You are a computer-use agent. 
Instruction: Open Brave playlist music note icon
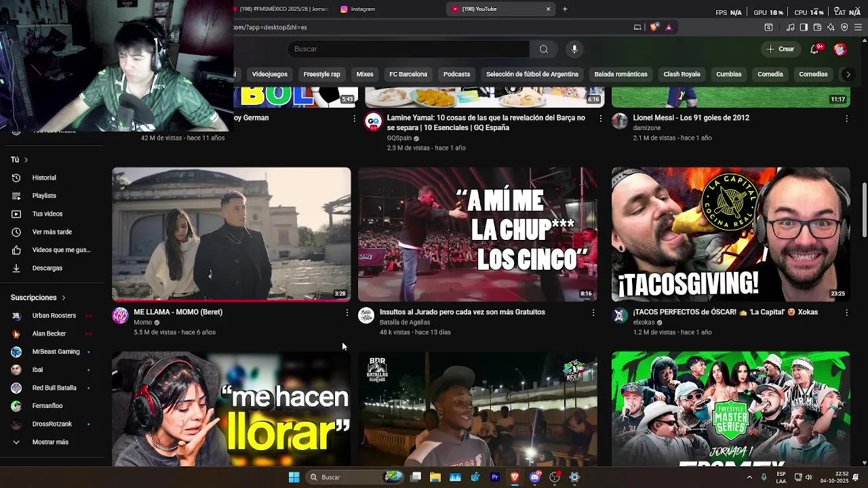pos(790,27)
